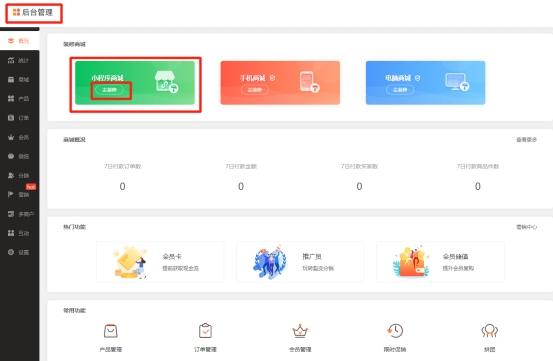Click the monitor icon on 电脑商城 card
Image resolution: width=553 pixels, height=361 pixels.
pyautogui.click(x=457, y=82)
